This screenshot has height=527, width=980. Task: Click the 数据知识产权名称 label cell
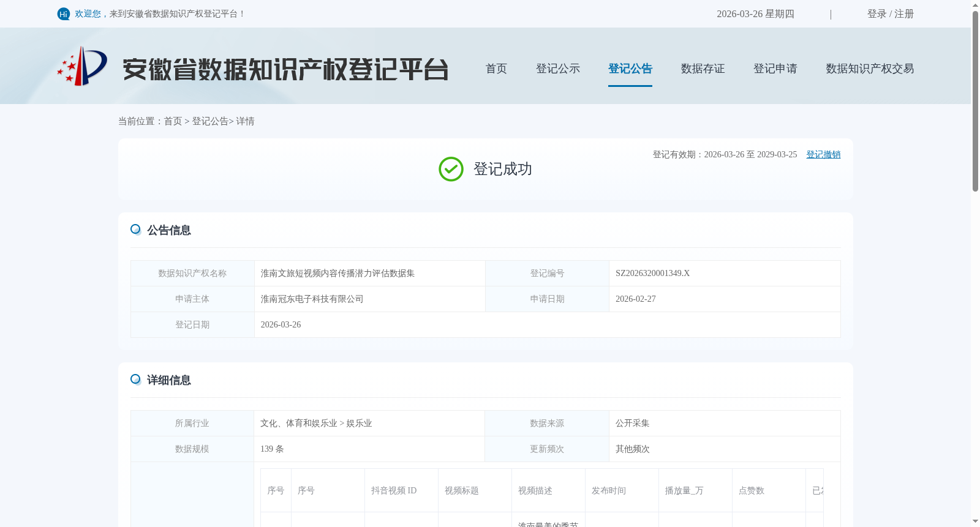tap(192, 274)
